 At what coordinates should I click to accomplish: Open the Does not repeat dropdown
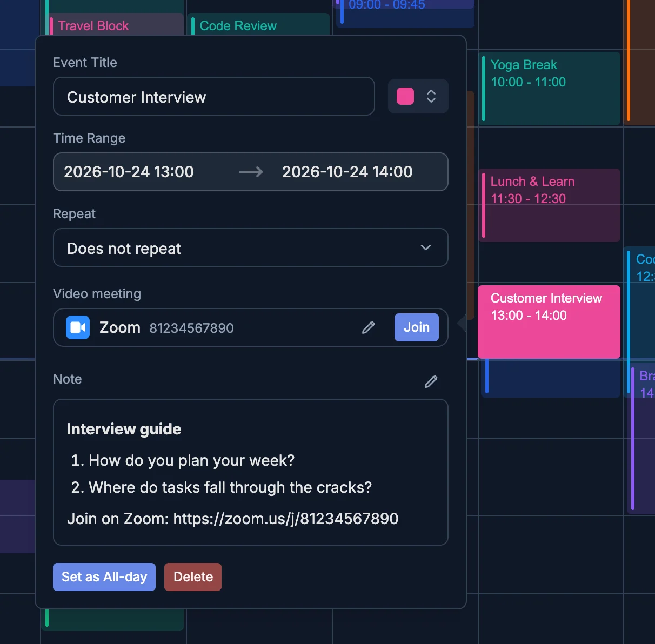251,247
